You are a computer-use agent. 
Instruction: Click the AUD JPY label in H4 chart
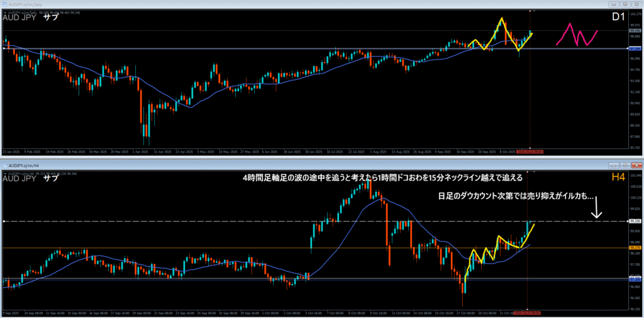[x=20, y=178]
